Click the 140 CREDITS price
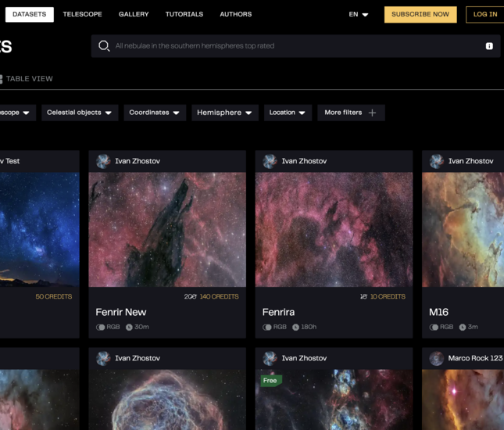The height and width of the screenshot is (430, 504). pos(220,296)
